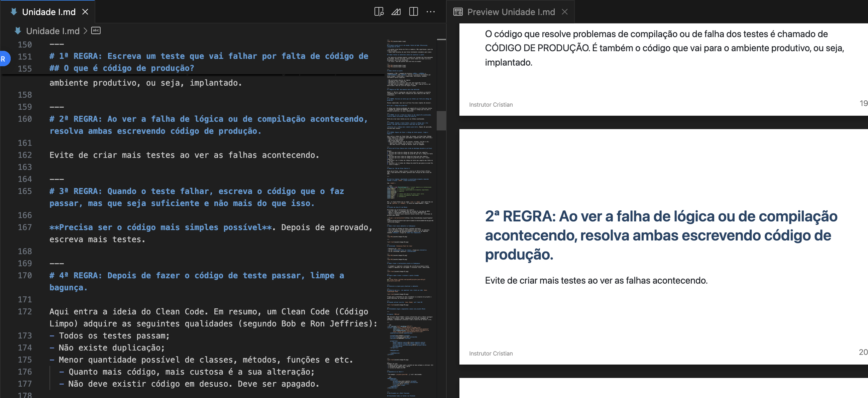This screenshot has width=868, height=398.
Task: Click 'escreva mais testes.' in the editor
Action: (97, 239)
